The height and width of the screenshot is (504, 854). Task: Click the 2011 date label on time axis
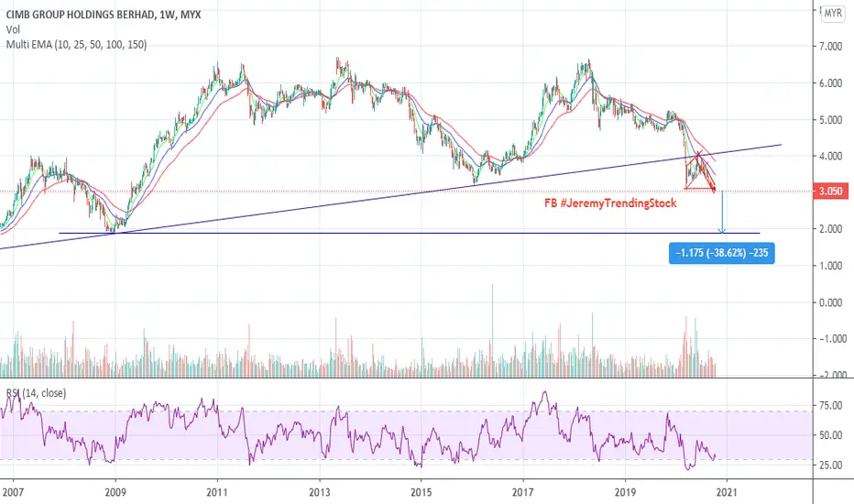(x=217, y=493)
